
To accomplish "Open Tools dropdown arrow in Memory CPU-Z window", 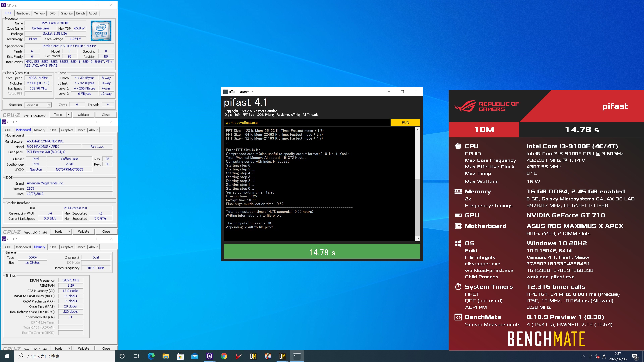I will pyautogui.click(x=69, y=348).
